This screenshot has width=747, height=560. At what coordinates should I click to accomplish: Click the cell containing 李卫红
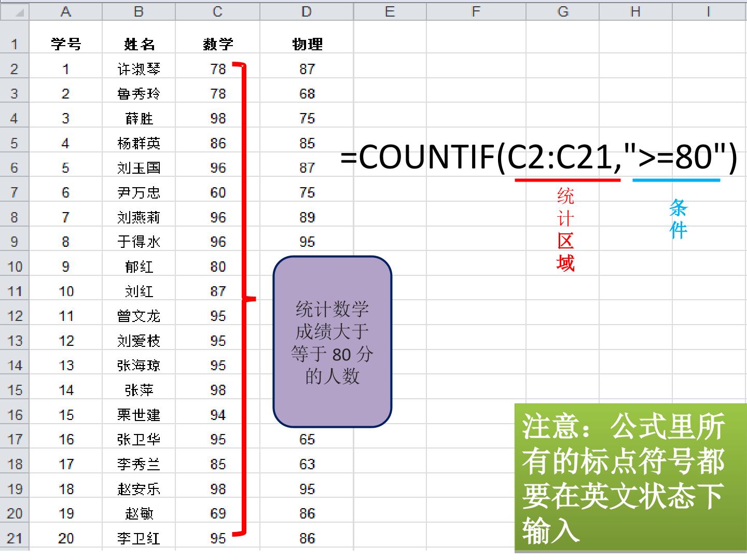(139, 538)
